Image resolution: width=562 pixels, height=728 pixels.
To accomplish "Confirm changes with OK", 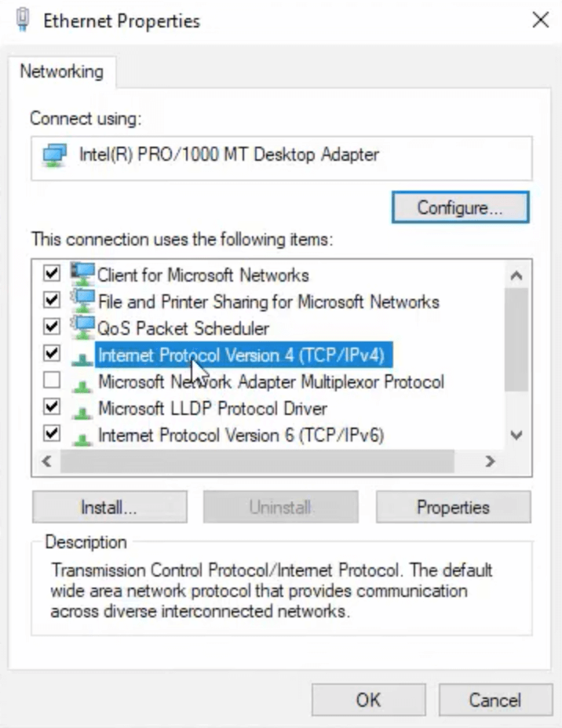I will [x=367, y=701].
